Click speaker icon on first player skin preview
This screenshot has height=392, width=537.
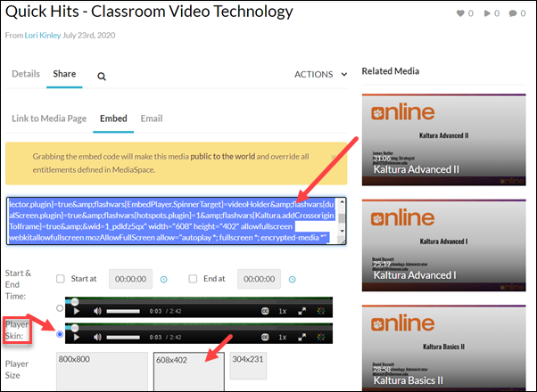(x=97, y=311)
